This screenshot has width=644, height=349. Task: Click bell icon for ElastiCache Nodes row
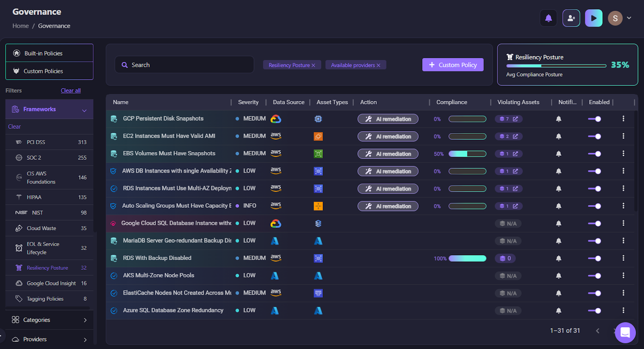559,293
